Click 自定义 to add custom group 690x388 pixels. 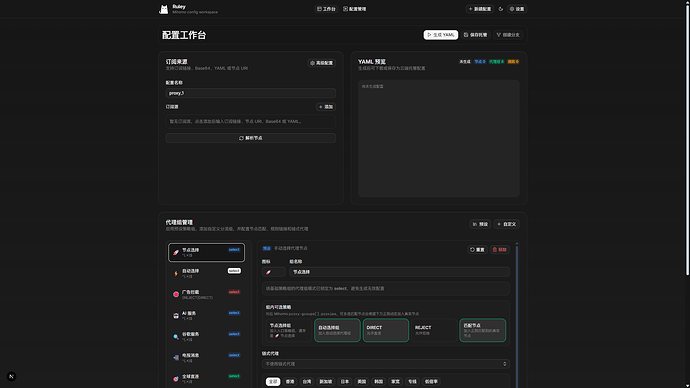coord(506,224)
